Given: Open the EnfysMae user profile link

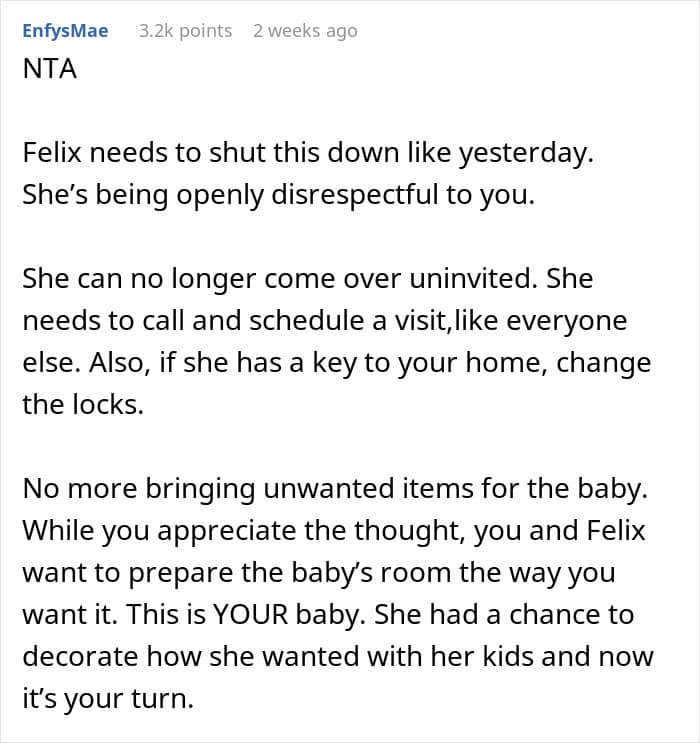Looking at the screenshot, I should (x=65, y=31).
